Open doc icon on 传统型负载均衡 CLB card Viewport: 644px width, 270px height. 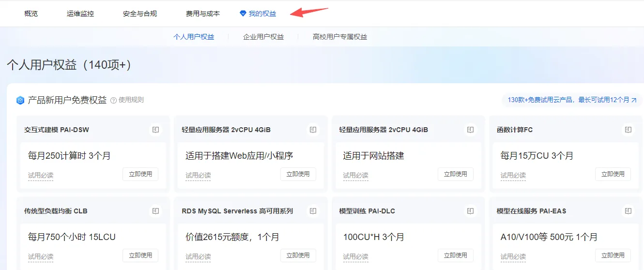coord(155,211)
